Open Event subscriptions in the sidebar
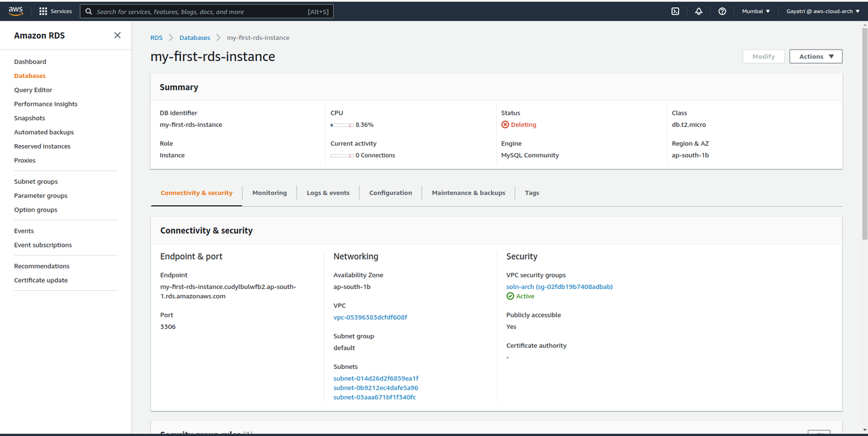 coord(43,245)
